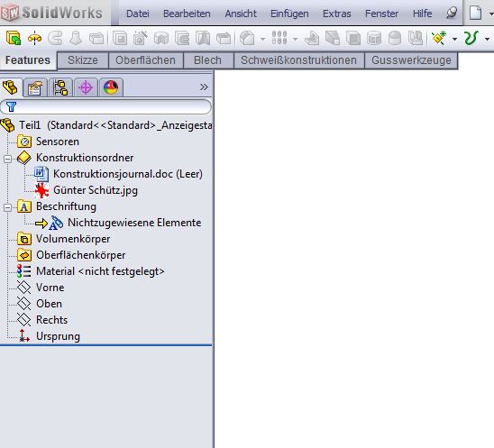Screen dimensions: 494x448
Task: Open the Einfügen menu
Action: point(289,14)
